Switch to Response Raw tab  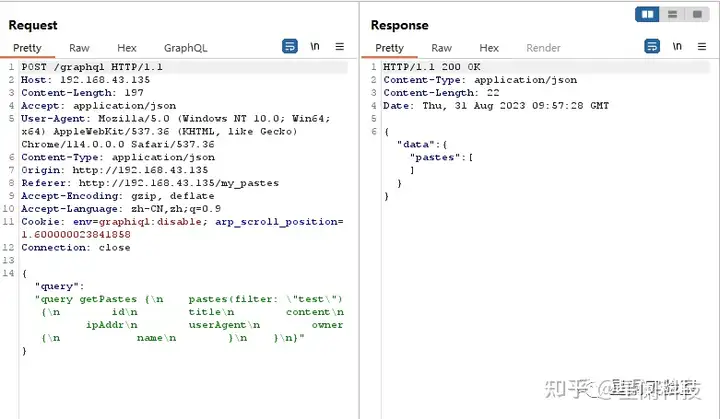tap(441, 48)
